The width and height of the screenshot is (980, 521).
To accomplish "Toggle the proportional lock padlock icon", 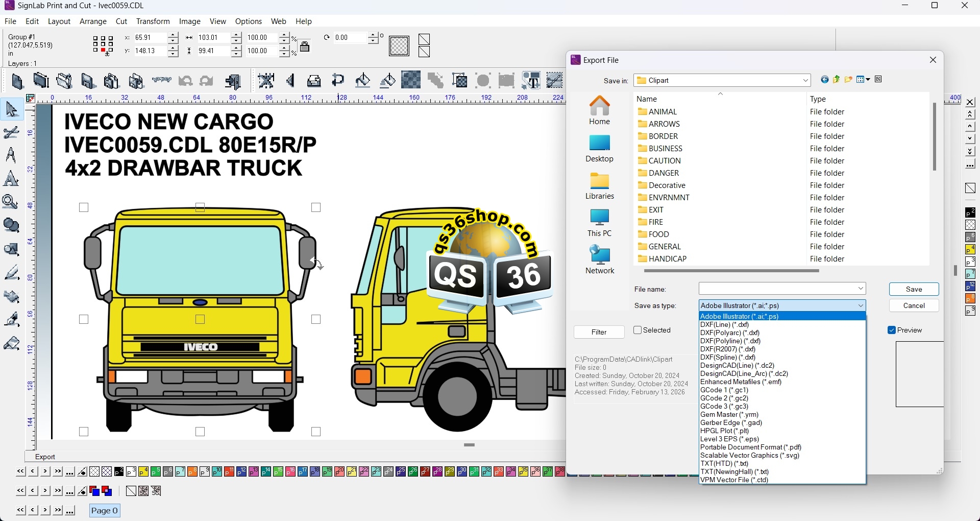I will (x=305, y=47).
